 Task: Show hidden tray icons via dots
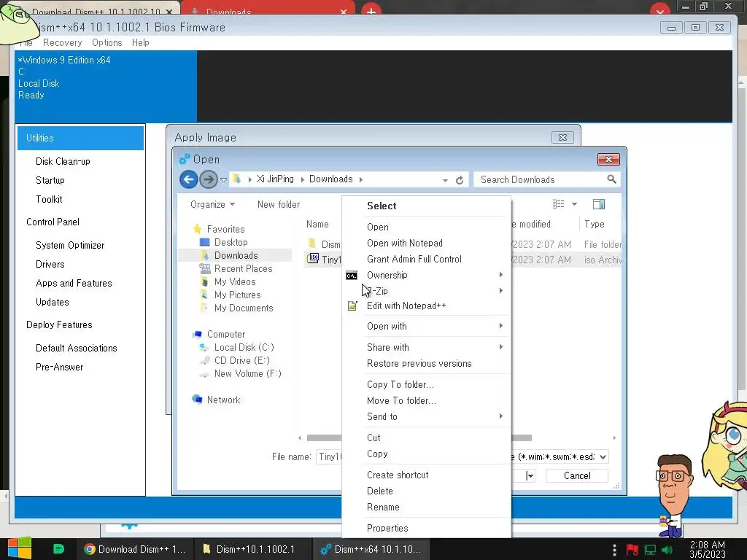point(614,550)
